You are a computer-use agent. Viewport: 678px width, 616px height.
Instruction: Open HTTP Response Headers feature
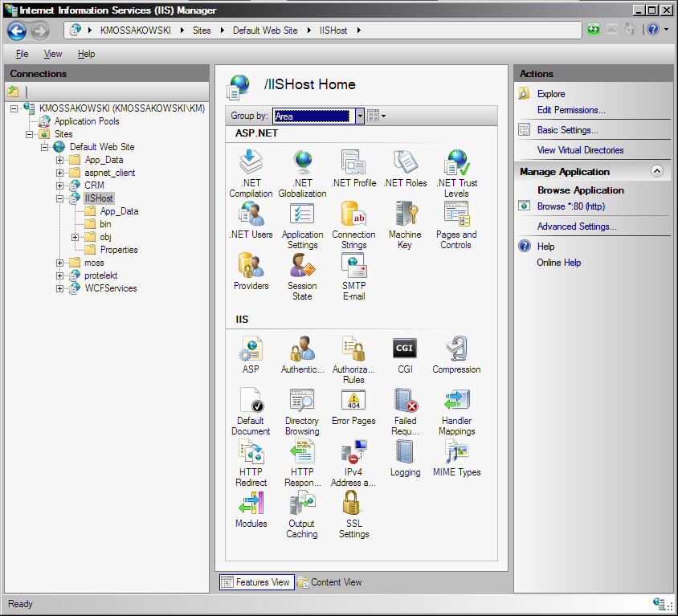pyautogui.click(x=302, y=463)
